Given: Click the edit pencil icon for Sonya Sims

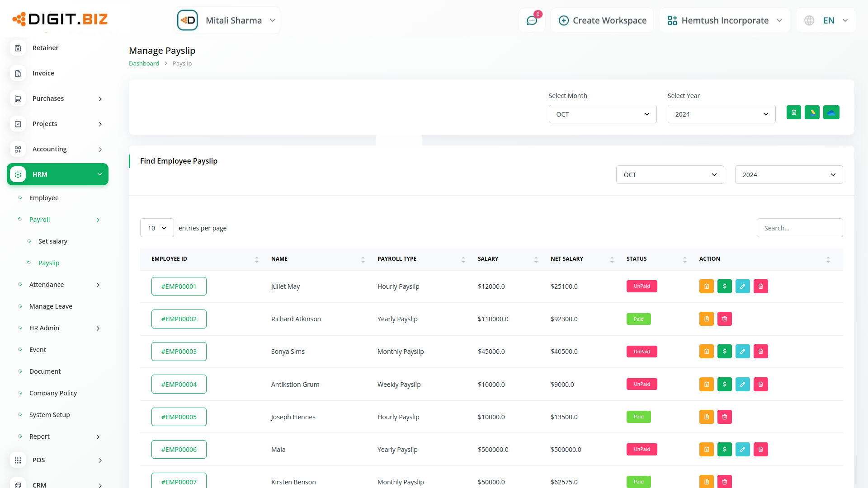Looking at the screenshot, I should coord(742,352).
